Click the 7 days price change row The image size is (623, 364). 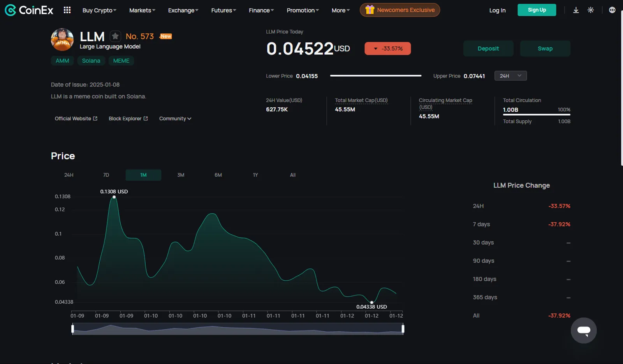click(x=521, y=224)
